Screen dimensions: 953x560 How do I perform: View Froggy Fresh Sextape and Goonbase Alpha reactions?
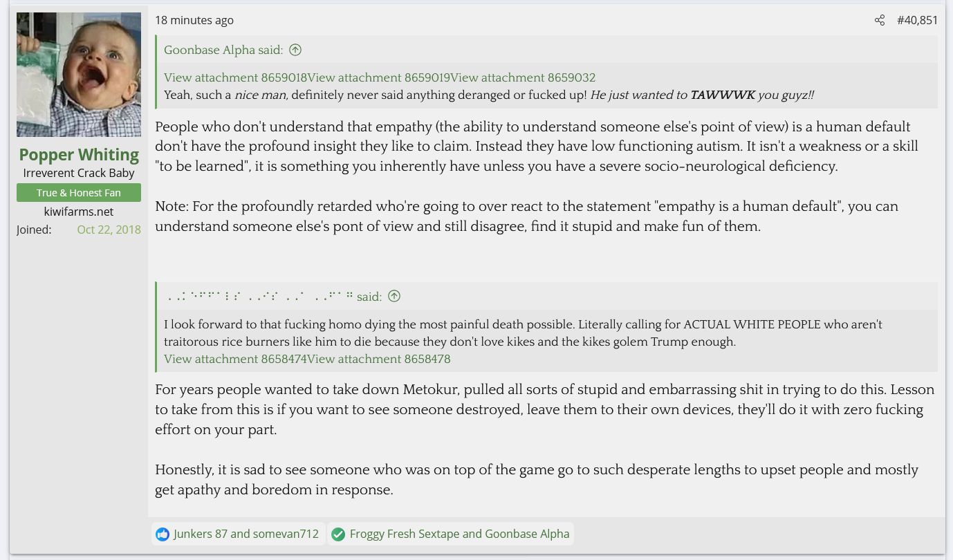point(459,534)
